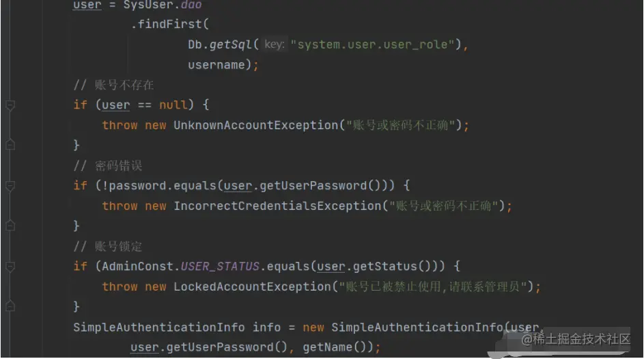Click the '// 账号锁定' comment
The height and width of the screenshot is (359, 644).
point(108,246)
